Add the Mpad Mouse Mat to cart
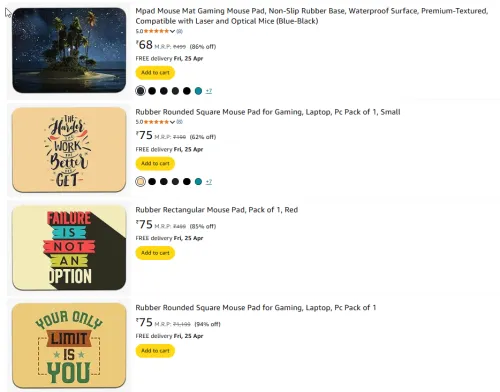500x392 pixels. pyautogui.click(x=155, y=73)
